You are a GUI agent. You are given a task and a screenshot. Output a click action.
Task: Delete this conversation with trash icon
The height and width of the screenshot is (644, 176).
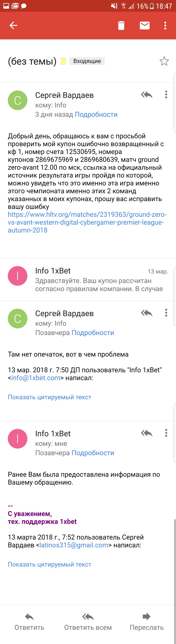(121, 25)
